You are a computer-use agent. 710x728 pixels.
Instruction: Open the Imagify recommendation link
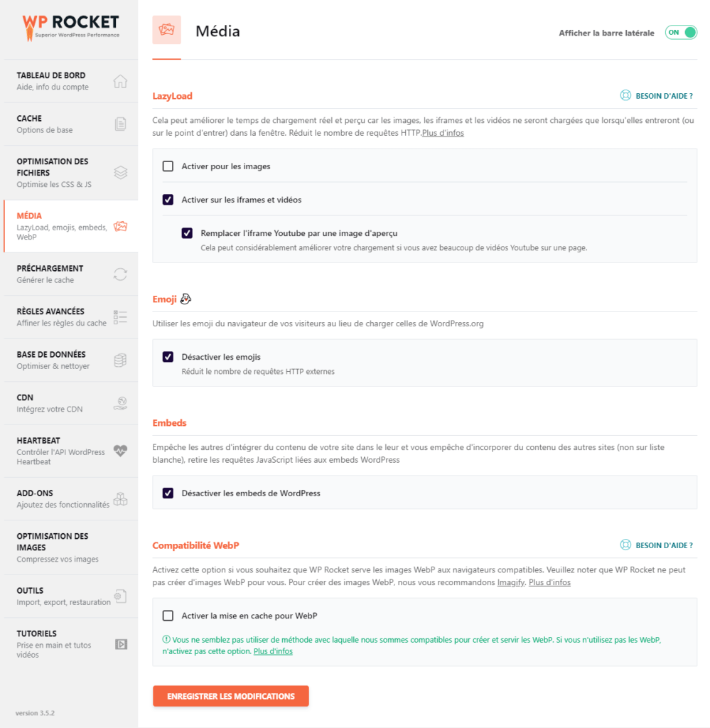pyautogui.click(x=510, y=583)
